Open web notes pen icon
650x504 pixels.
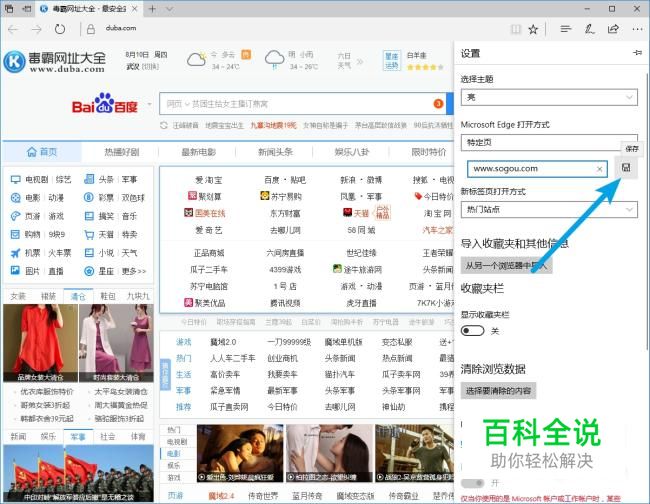pos(589,29)
